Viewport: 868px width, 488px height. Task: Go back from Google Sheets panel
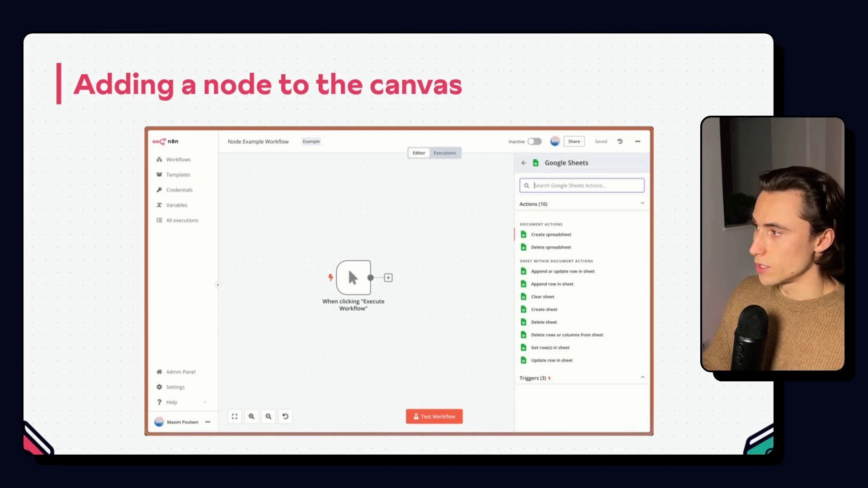pos(524,163)
